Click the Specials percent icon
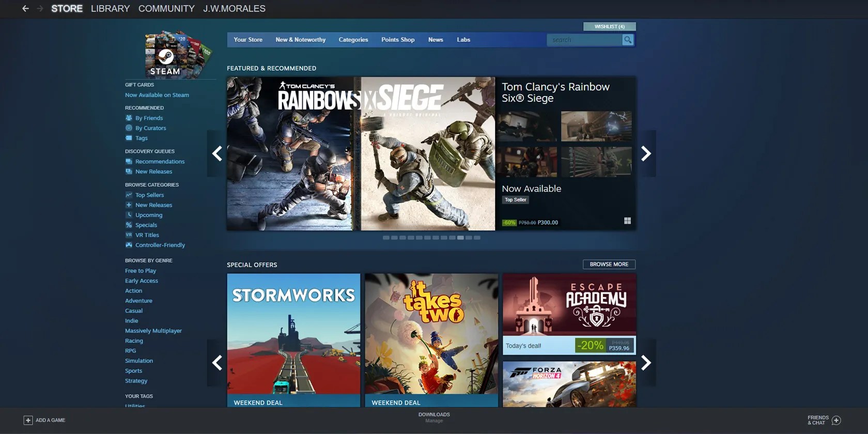Image resolution: width=868 pixels, height=434 pixels. pyautogui.click(x=129, y=225)
